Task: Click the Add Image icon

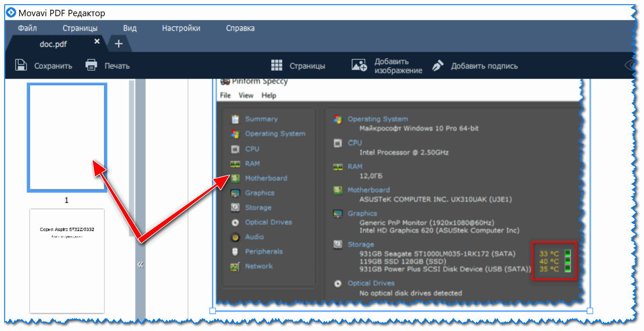Action: (359, 66)
